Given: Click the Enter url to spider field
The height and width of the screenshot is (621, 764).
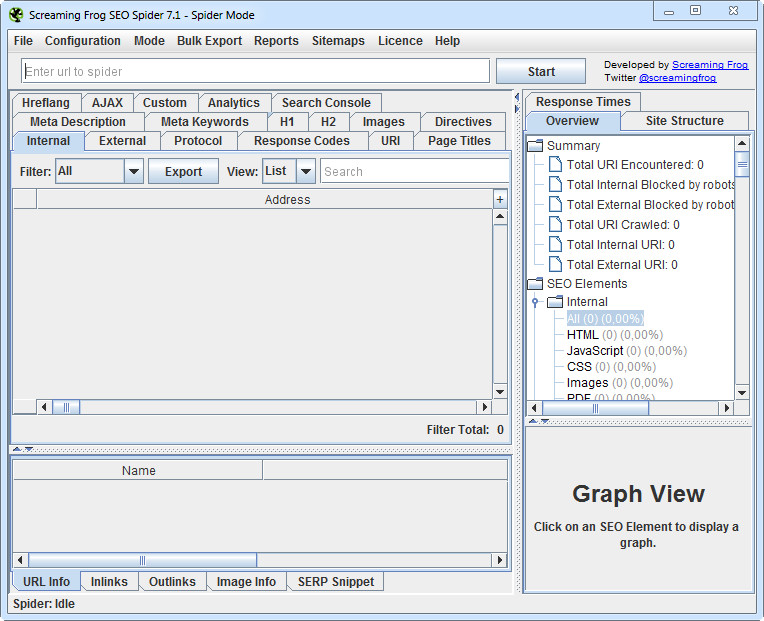Looking at the screenshot, I should click(255, 72).
